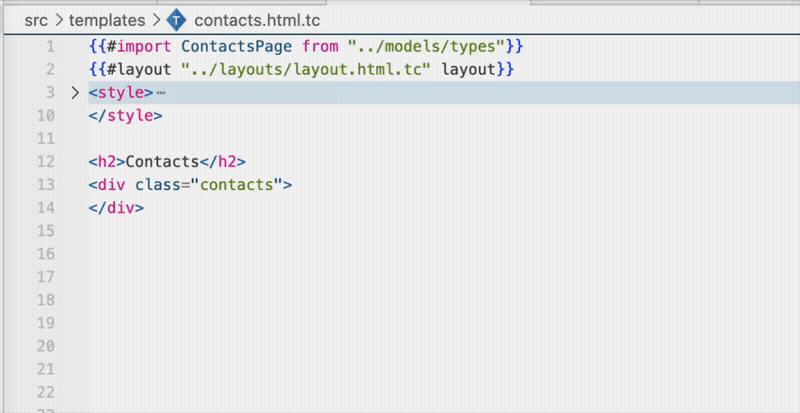Select contacts.html.tc in the breadcrumb
The height and width of the screenshot is (413, 800).
pos(257,20)
